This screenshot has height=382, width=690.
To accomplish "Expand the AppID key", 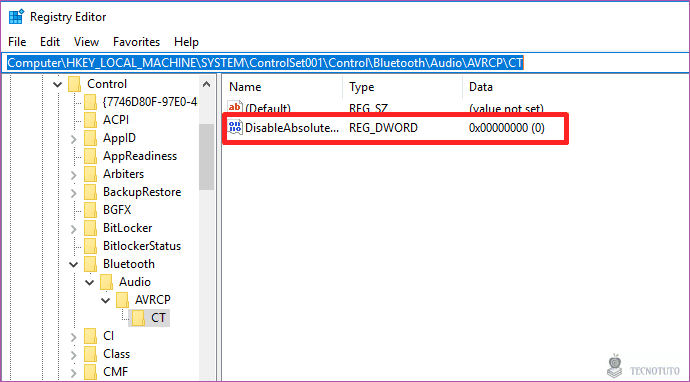I will (x=73, y=139).
